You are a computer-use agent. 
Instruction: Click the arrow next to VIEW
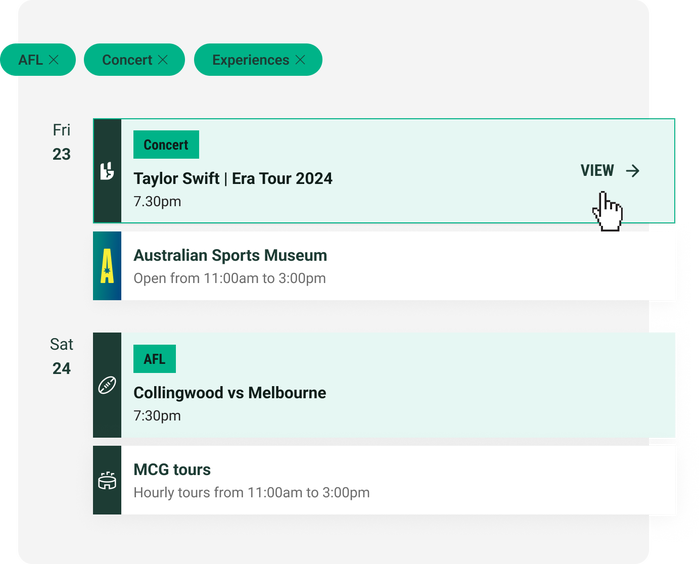click(632, 171)
